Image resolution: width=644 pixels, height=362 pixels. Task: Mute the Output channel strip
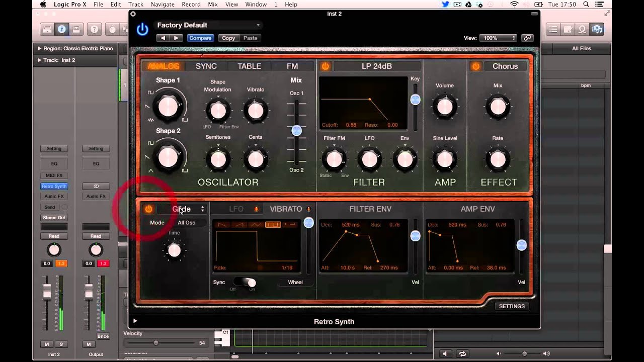pos(89,344)
